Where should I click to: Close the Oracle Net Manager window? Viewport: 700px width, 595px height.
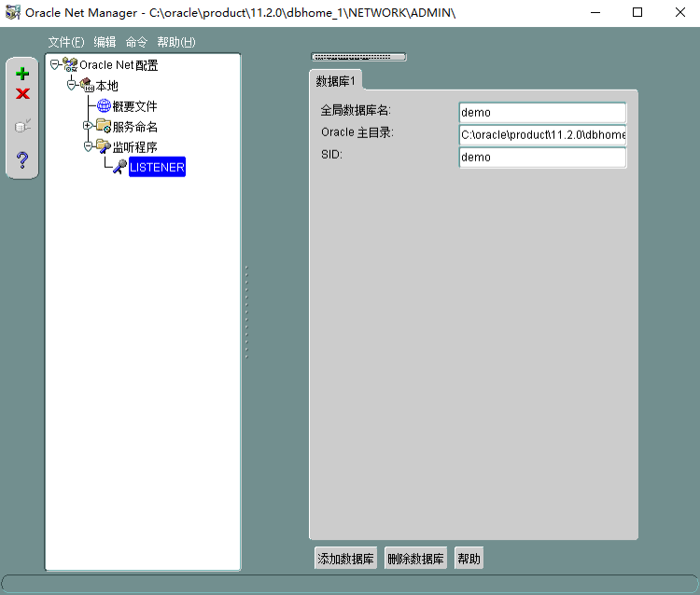[679, 12]
